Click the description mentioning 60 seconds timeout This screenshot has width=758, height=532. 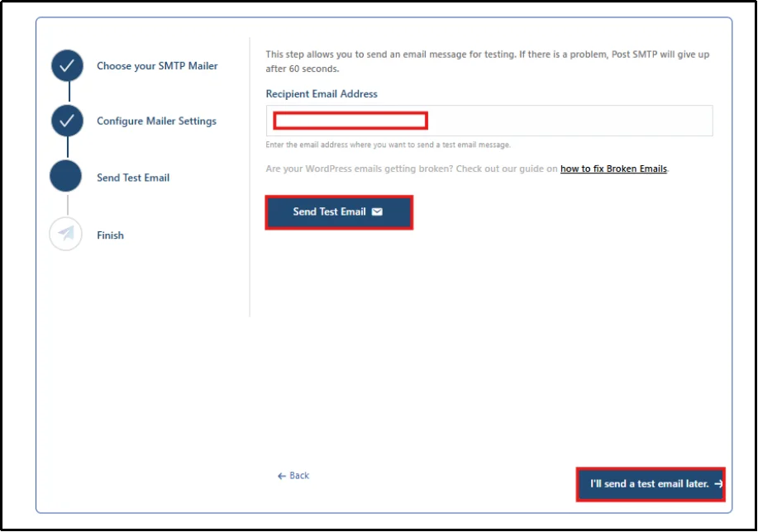coord(488,61)
